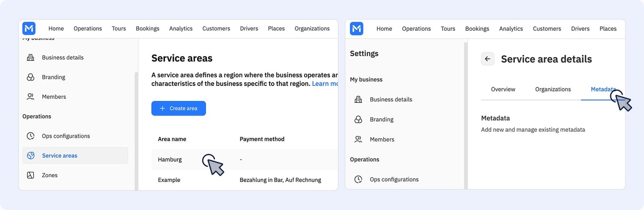The height and width of the screenshot is (210, 644).
Task: Go back using arrow beside Service area details
Action: (487, 59)
